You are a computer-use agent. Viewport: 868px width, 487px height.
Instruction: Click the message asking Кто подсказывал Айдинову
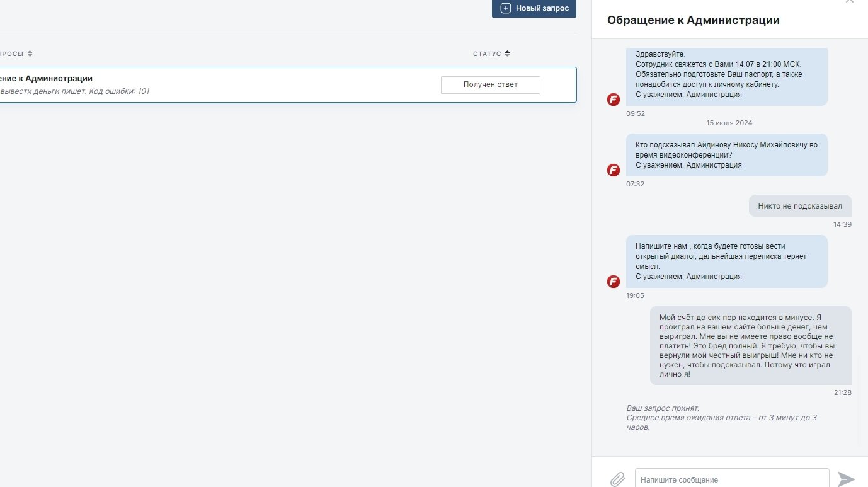[x=726, y=154]
